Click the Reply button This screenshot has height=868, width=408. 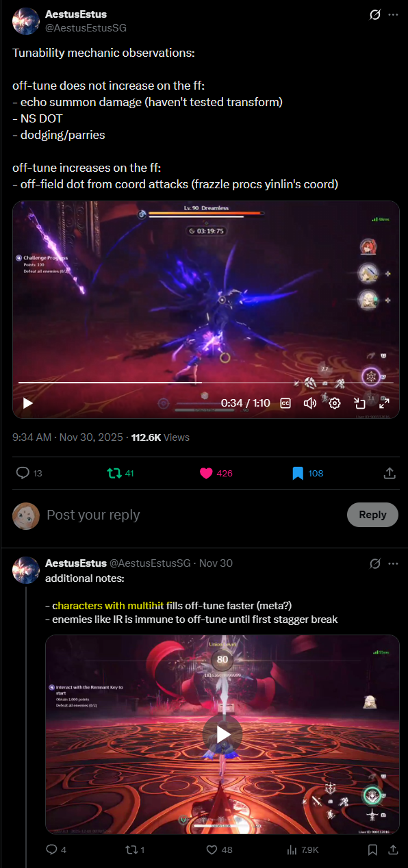[372, 515]
